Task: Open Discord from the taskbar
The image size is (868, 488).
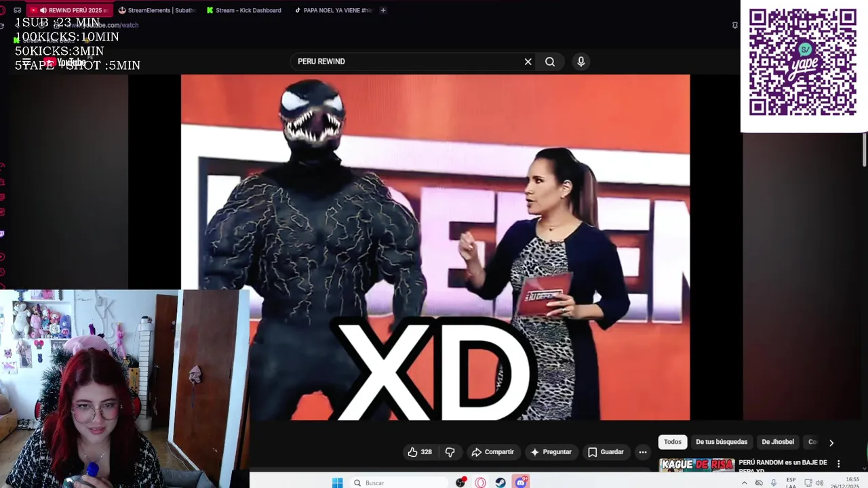Action: point(521,483)
